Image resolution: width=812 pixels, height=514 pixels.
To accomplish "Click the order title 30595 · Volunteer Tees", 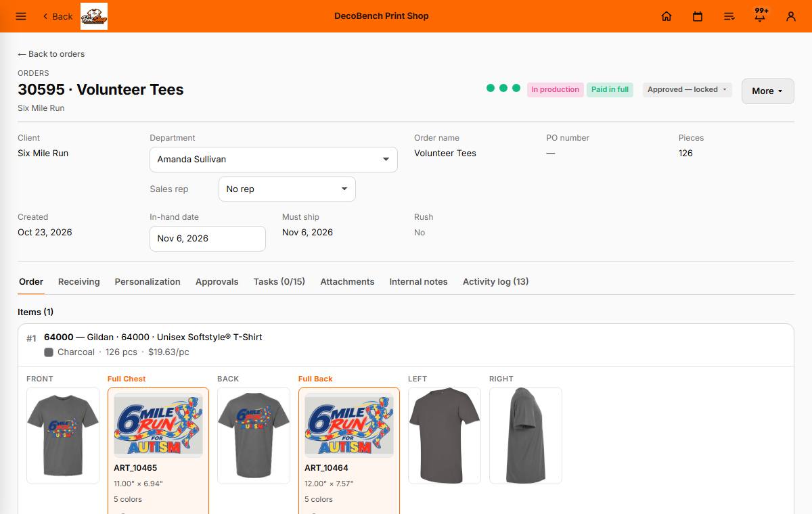I will point(101,89).
